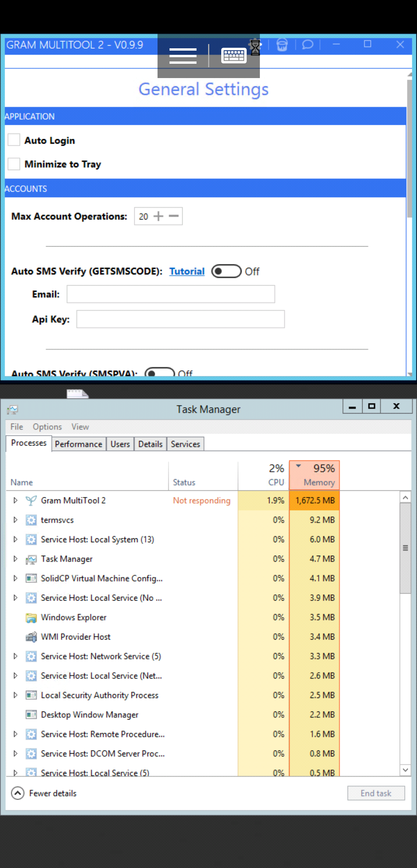Click the Gram MultiTool 2 process icon
This screenshot has width=417, height=868.
[31, 500]
